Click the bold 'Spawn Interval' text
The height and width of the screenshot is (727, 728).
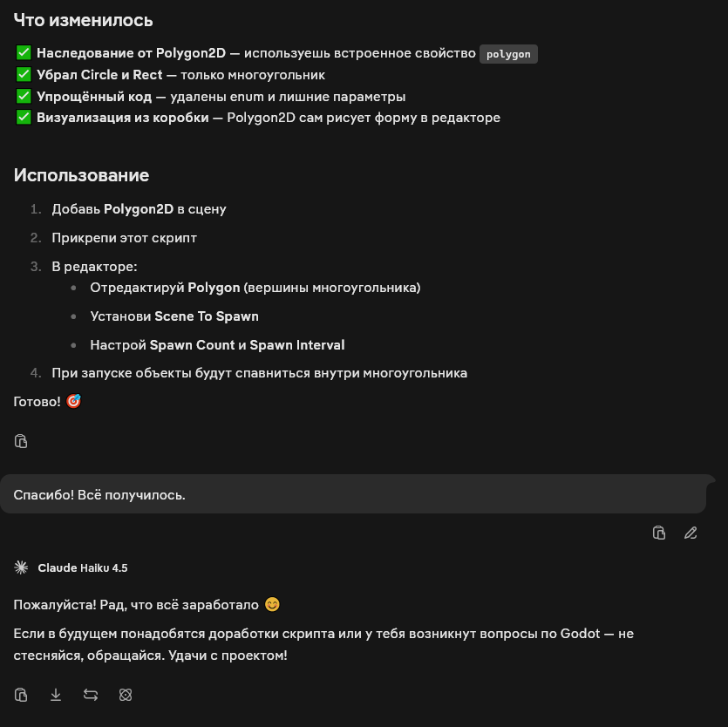(297, 345)
